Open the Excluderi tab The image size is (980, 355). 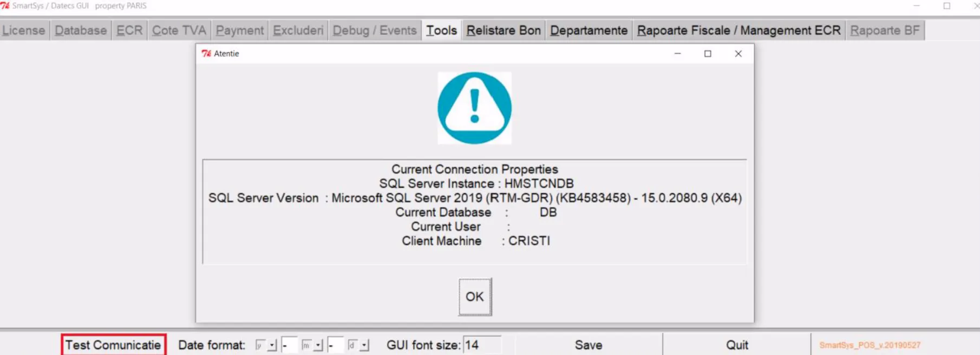[x=298, y=30]
